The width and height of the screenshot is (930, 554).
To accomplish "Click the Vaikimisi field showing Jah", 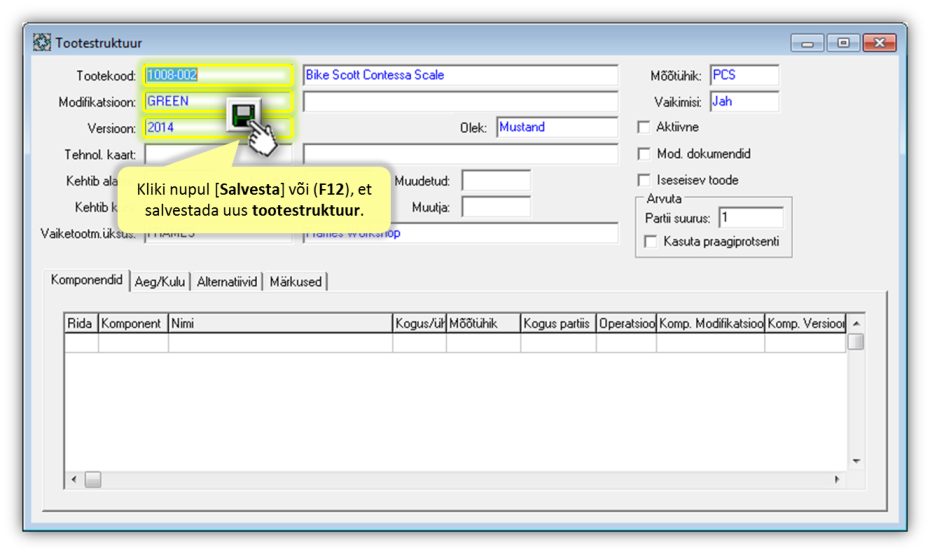I will point(744,101).
